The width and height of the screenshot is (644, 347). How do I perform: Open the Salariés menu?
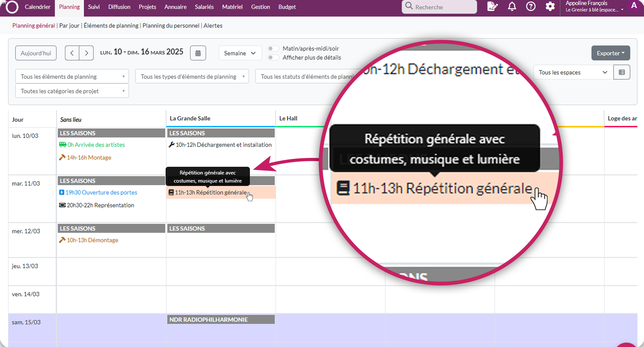coord(204,7)
